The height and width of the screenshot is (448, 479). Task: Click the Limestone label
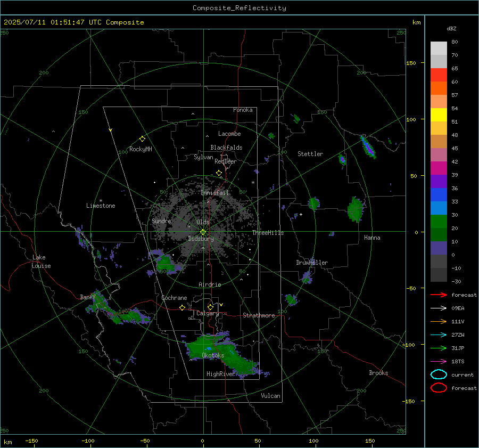pyautogui.click(x=101, y=206)
